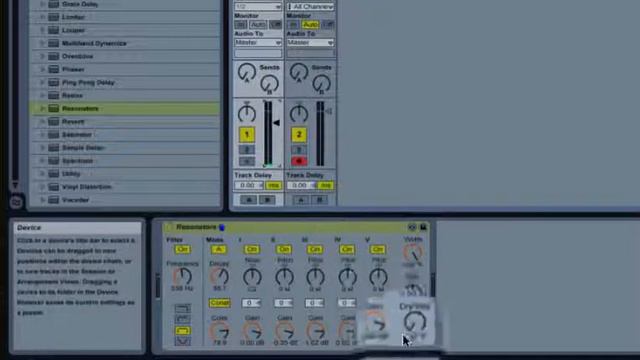Click the Looper folder icon
Screen dimensions: 640x360
[53, 30]
